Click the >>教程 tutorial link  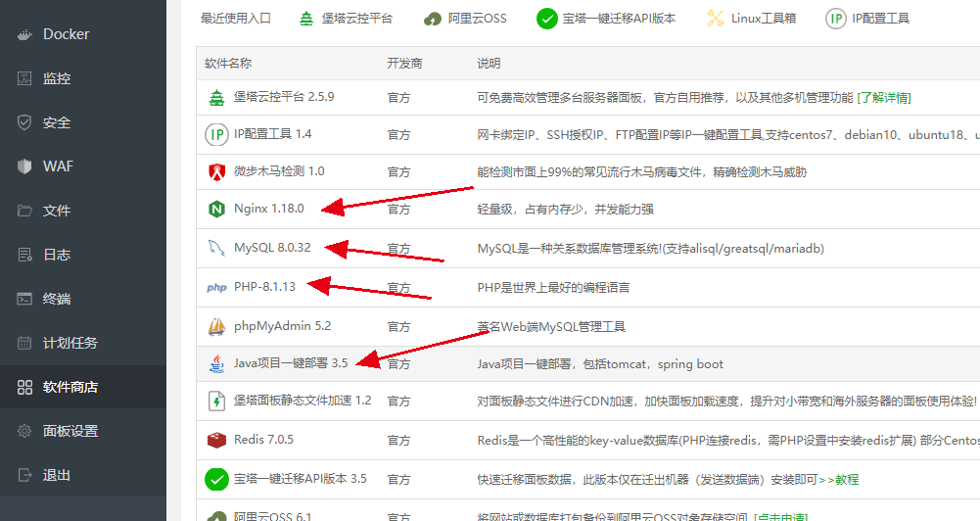tap(839, 480)
